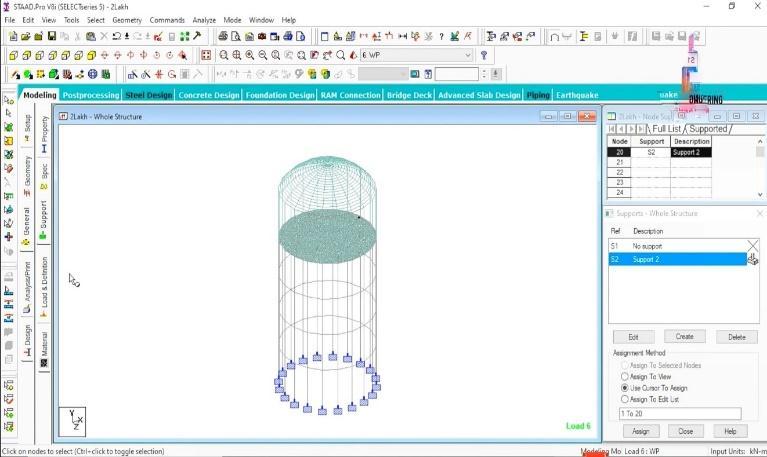
Task: Click the Print Preview icon
Action: pyautogui.click(x=236, y=36)
